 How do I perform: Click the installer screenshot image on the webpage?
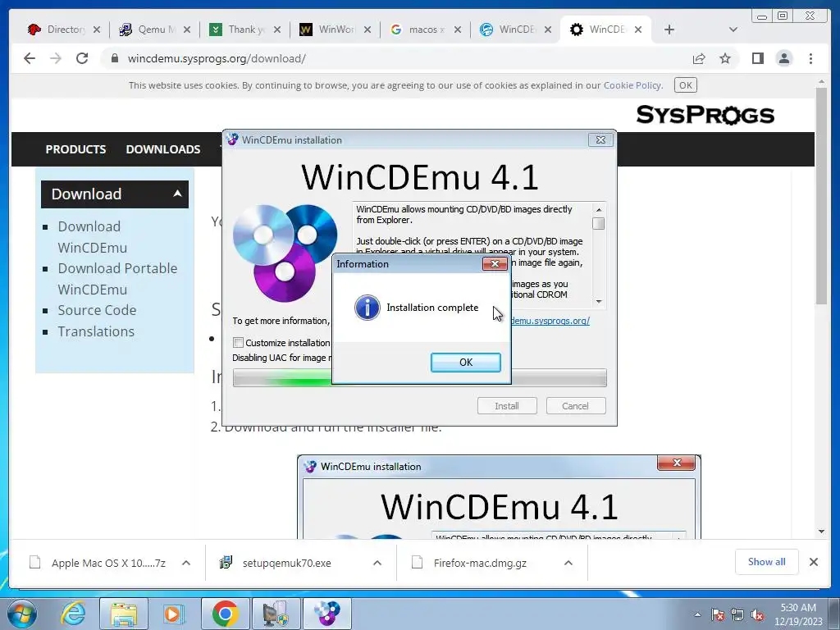point(499,496)
